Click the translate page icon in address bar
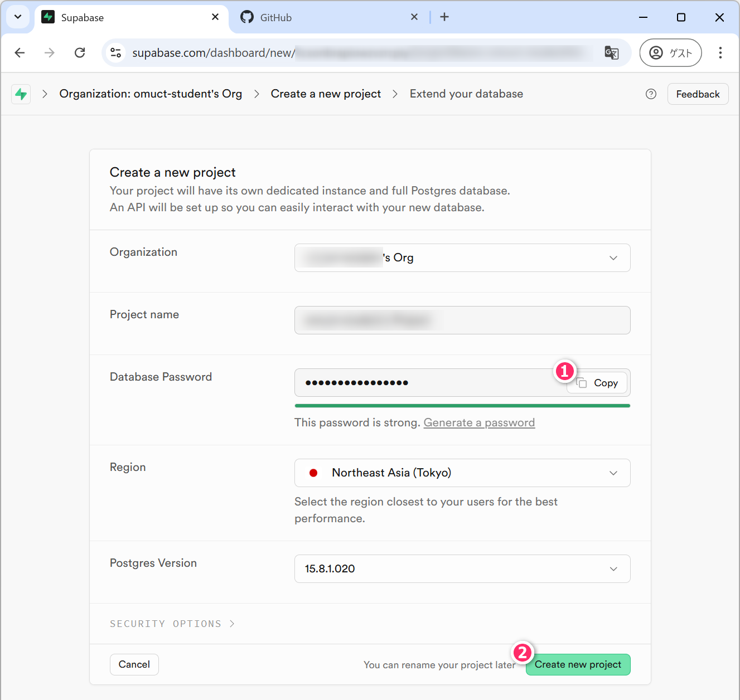The height and width of the screenshot is (700, 740). pyautogui.click(x=612, y=53)
